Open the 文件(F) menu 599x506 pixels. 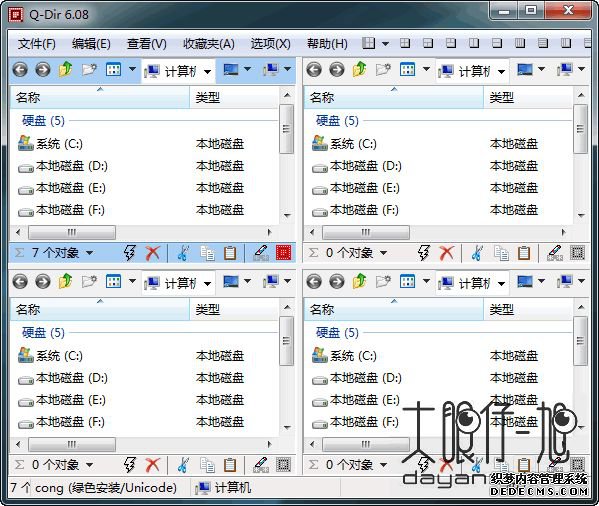(36, 44)
